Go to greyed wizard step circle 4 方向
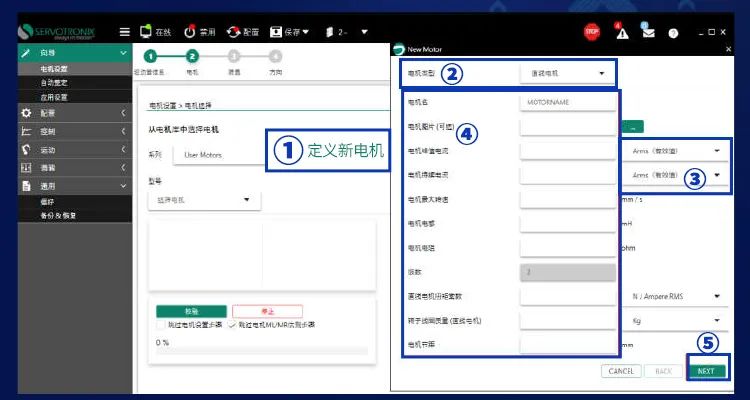Screen dimensions: 750x400 point(275,57)
